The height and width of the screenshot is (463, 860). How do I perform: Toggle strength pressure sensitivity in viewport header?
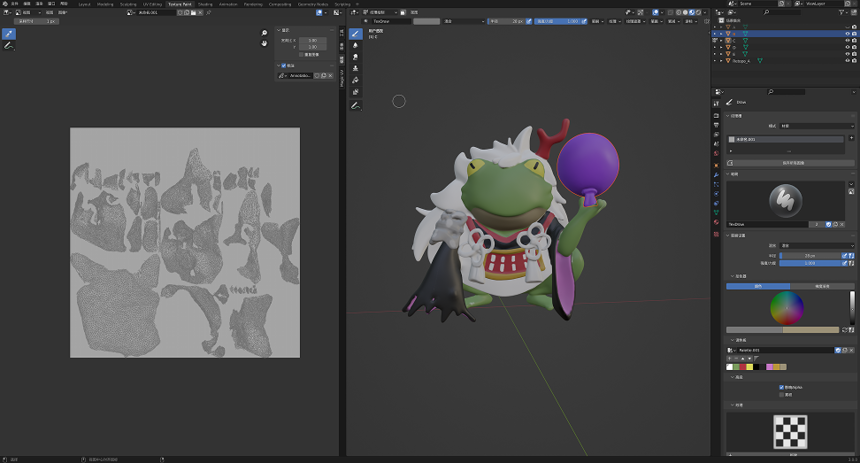[x=584, y=21]
